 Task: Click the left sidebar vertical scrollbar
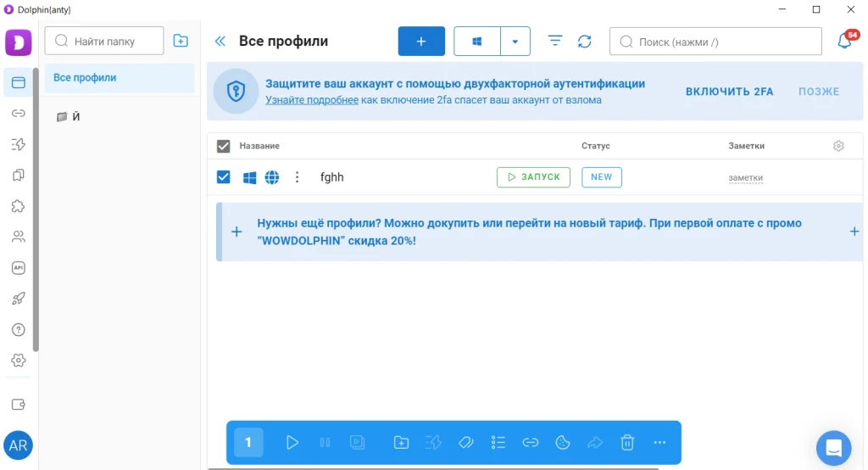[x=36, y=210]
